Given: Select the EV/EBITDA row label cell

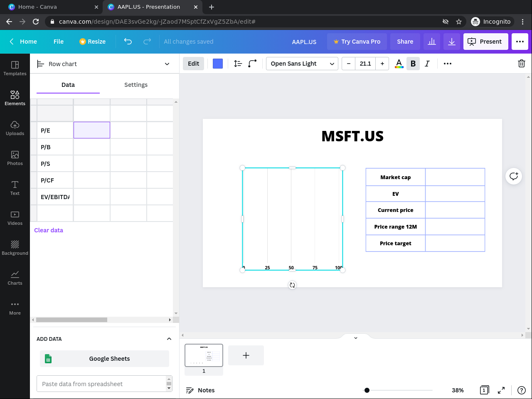Looking at the screenshot, I should point(55,197).
